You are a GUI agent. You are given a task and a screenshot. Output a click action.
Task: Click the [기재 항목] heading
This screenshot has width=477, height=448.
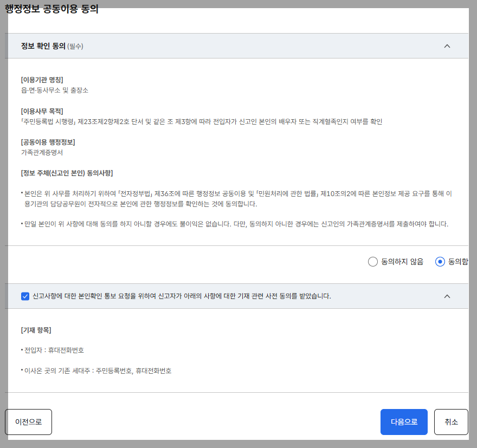(x=36, y=330)
